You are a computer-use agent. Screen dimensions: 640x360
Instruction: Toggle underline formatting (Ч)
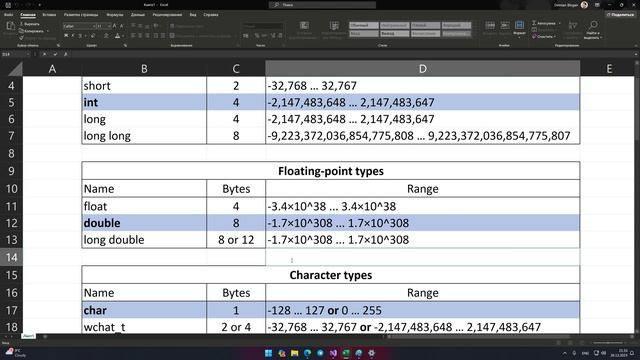click(80, 36)
